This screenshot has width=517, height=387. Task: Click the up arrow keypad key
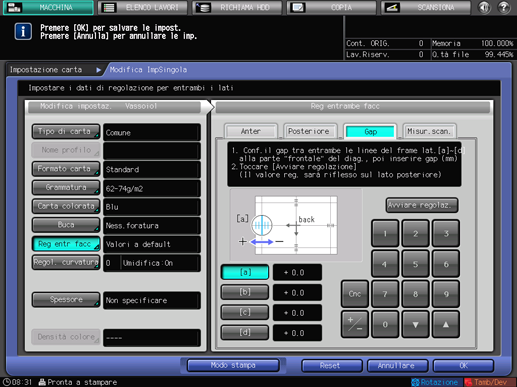[x=446, y=324]
